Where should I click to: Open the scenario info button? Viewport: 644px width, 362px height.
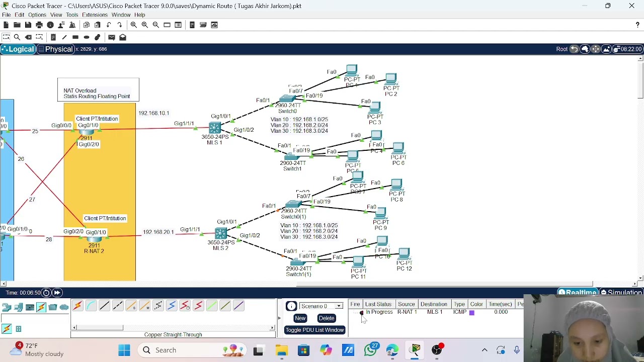pos(291,306)
